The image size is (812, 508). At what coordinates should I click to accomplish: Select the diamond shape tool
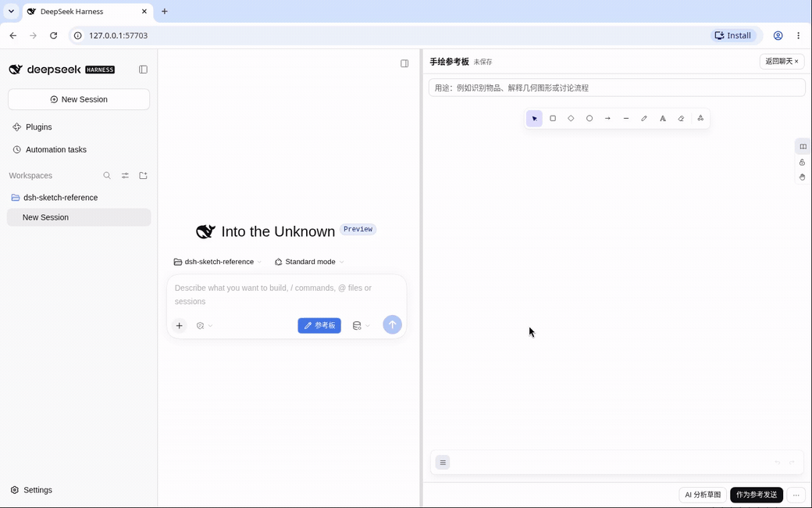pyautogui.click(x=571, y=118)
